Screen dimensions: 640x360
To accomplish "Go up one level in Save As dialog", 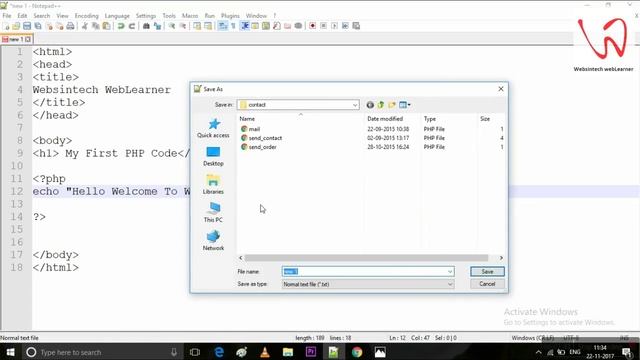I will click(x=381, y=105).
